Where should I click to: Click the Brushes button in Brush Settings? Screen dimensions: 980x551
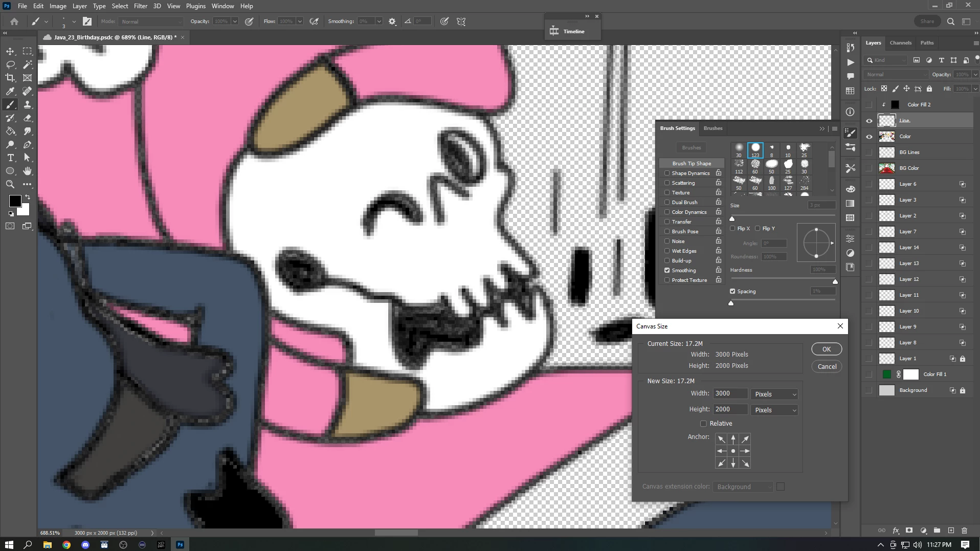[692, 148]
